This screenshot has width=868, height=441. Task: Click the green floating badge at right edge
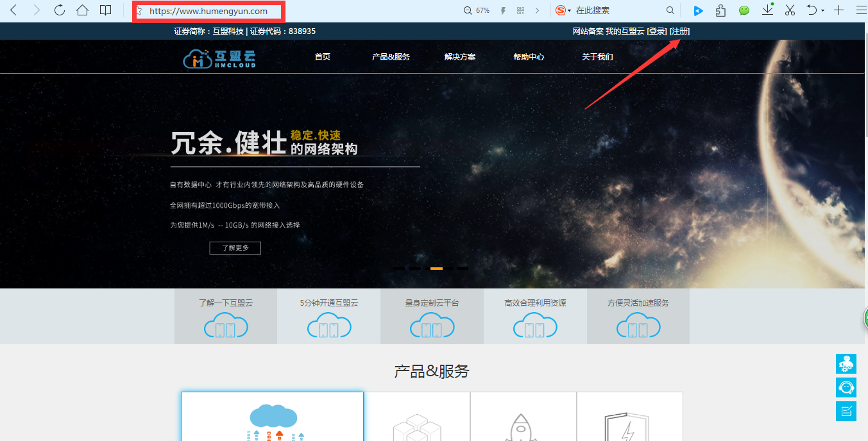[x=865, y=317]
